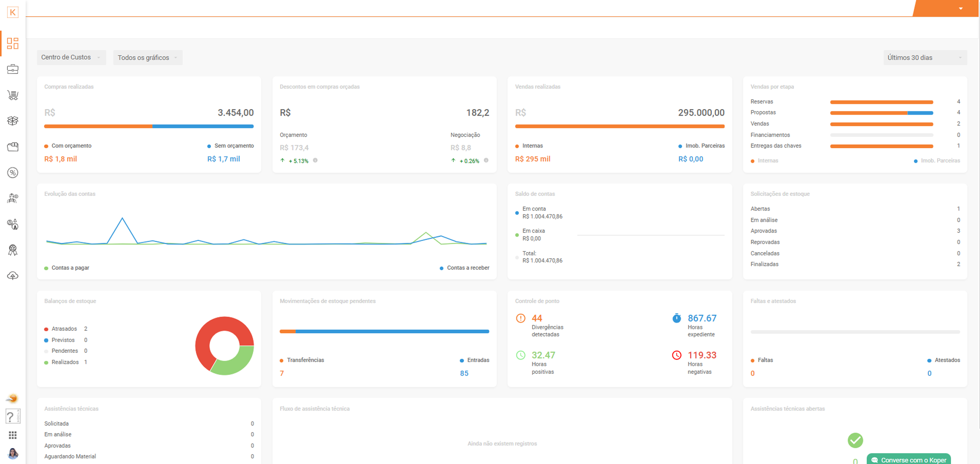The width and height of the screenshot is (980, 464).
Task: Expand the orange top-right account menu arrow
Action: (x=961, y=9)
